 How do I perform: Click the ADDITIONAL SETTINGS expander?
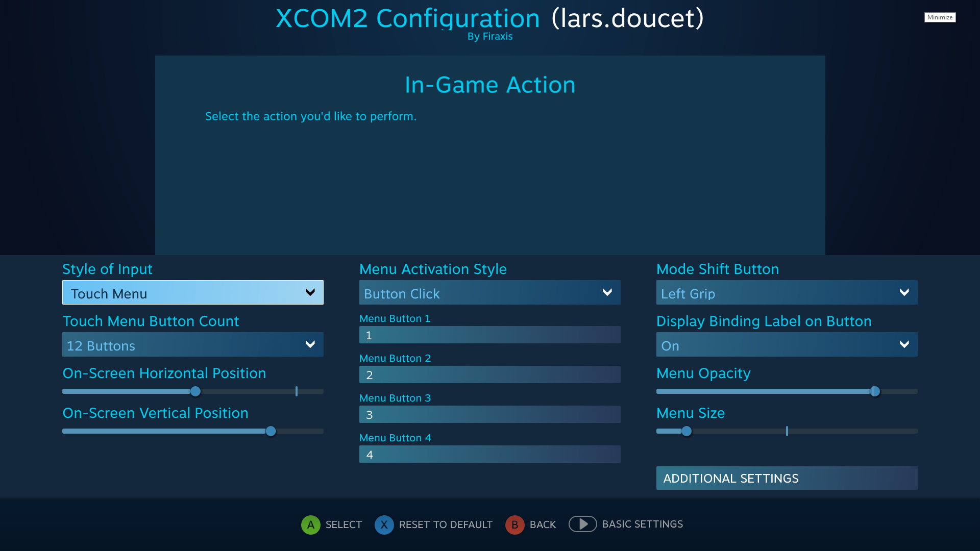787,479
